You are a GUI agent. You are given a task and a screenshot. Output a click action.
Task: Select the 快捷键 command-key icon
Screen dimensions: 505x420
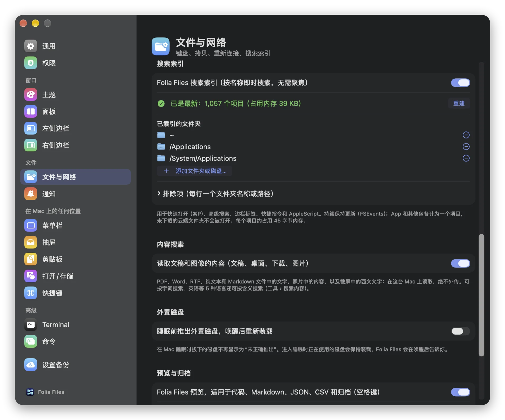click(x=31, y=293)
